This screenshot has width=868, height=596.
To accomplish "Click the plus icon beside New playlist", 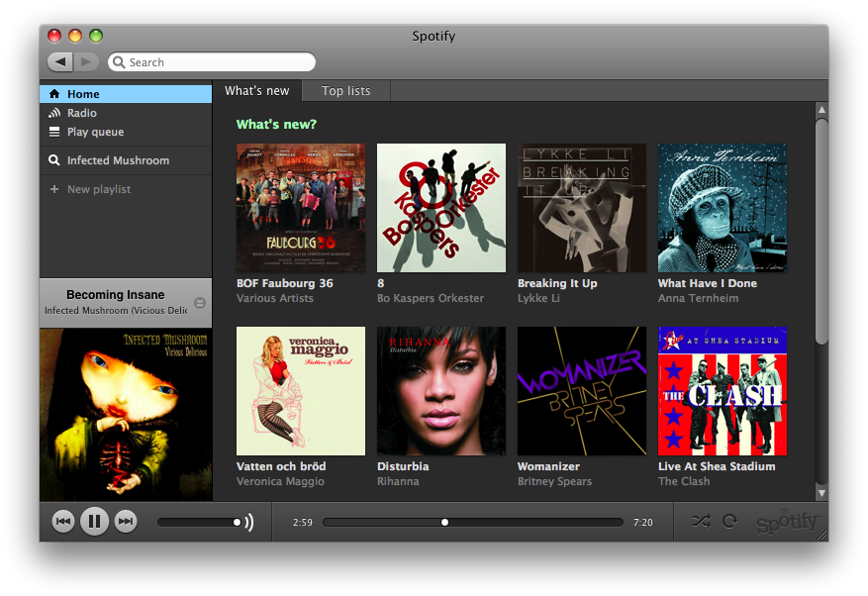I will click(54, 189).
